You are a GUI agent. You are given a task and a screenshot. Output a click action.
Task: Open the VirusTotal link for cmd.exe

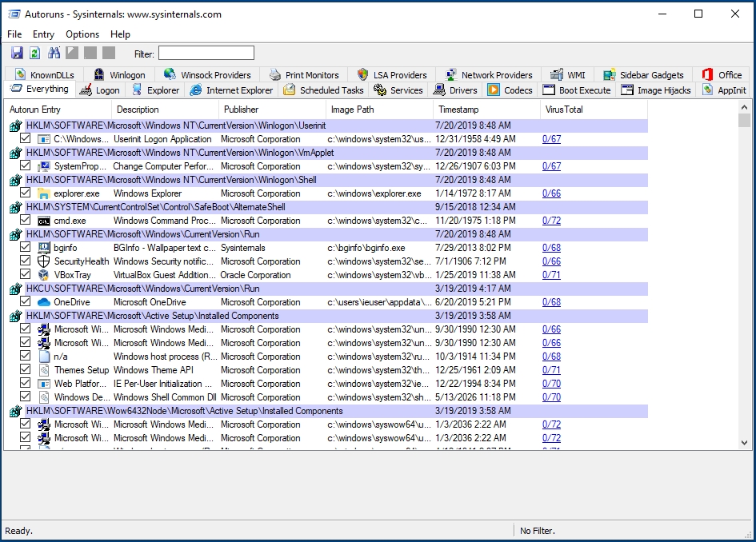pyautogui.click(x=551, y=221)
